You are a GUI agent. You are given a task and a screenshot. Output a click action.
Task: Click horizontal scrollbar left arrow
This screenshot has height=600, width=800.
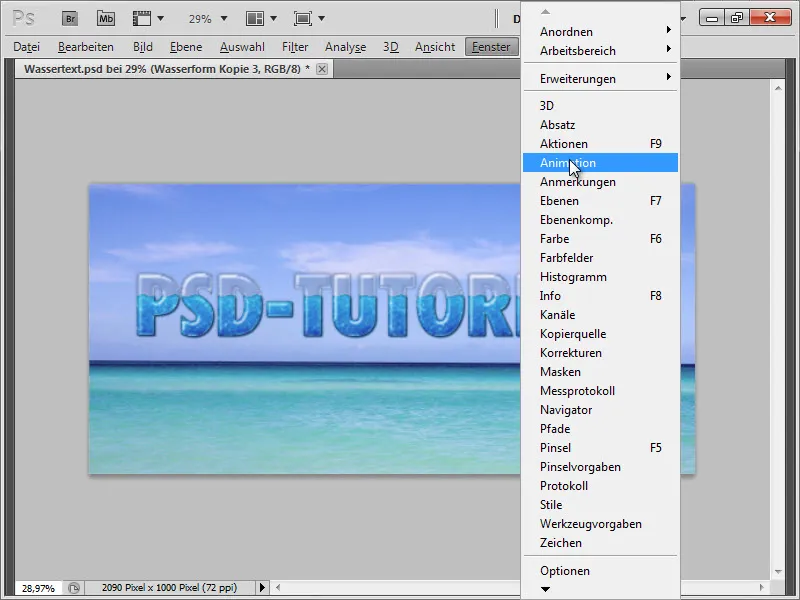tap(278, 588)
